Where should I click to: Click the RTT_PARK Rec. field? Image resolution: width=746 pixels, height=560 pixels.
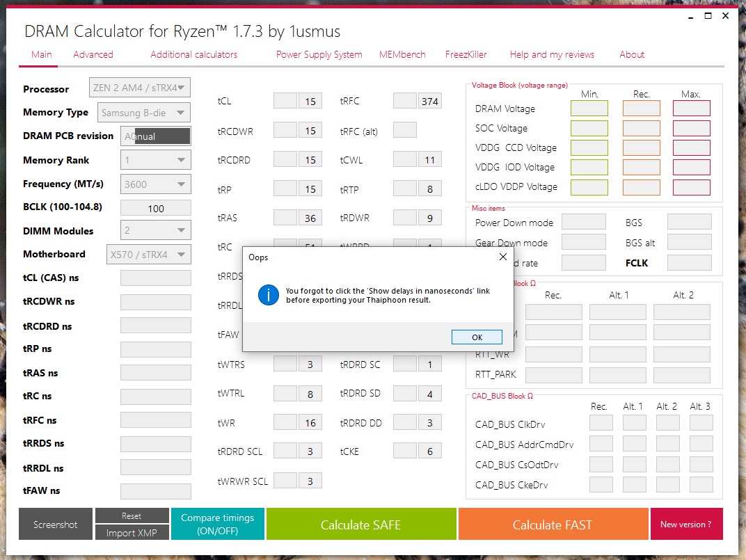click(x=554, y=375)
